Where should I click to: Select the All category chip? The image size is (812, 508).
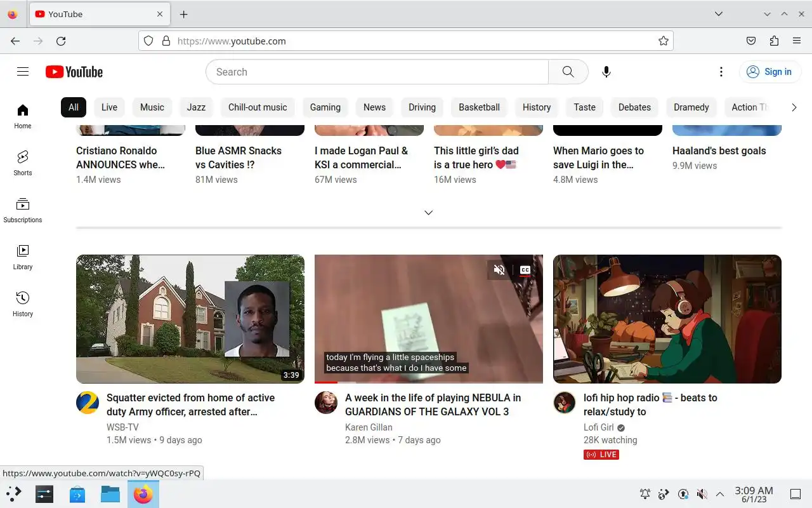pos(74,107)
